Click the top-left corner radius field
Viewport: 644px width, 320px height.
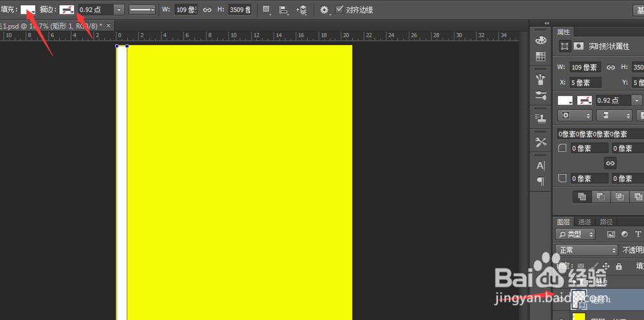589,148
